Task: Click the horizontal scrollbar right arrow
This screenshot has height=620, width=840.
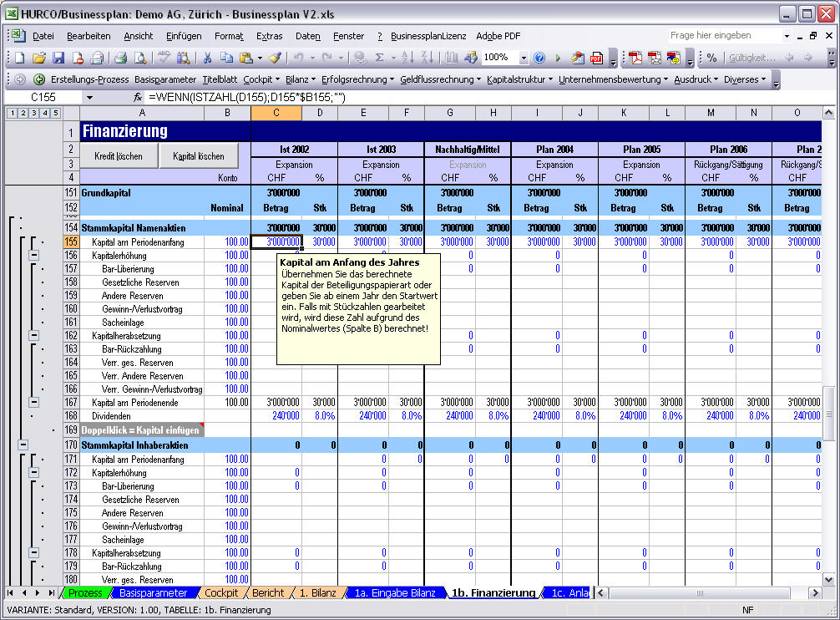Action: click(815, 592)
